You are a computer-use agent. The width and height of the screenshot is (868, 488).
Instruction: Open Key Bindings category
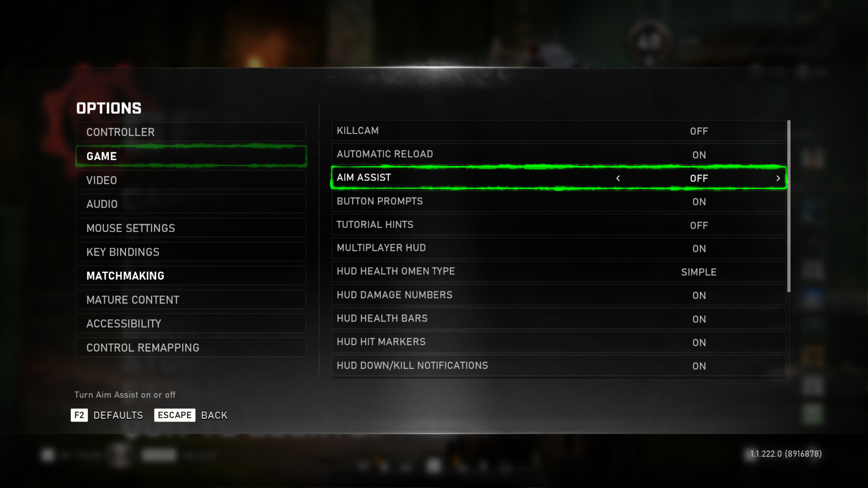pyautogui.click(x=191, y=252)
